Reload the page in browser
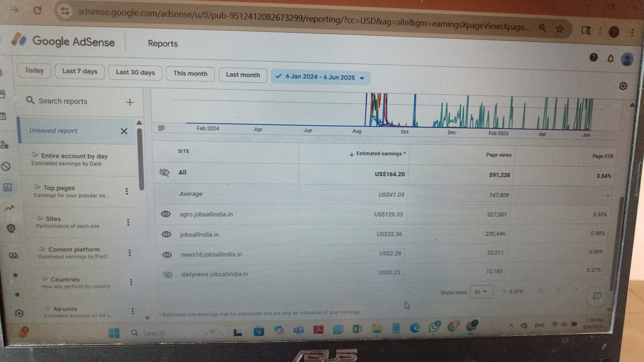Screen dimensions: 644x362 coord(37,10)
